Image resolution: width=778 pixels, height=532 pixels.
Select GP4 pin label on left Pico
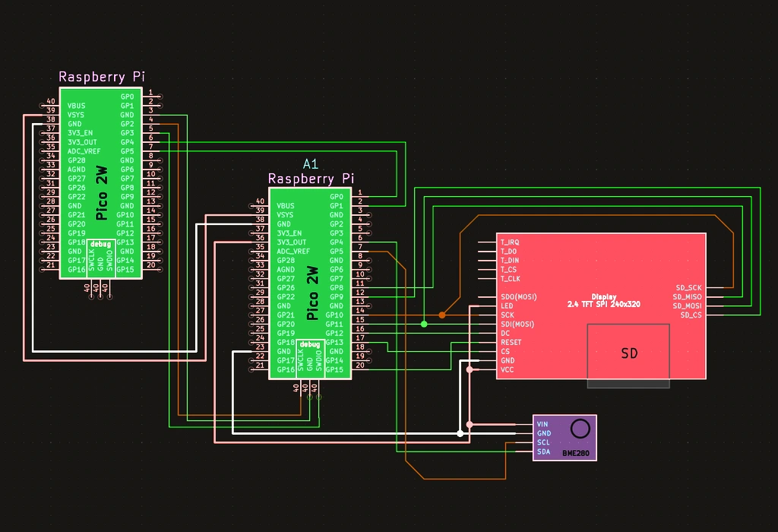coord(128,142)
